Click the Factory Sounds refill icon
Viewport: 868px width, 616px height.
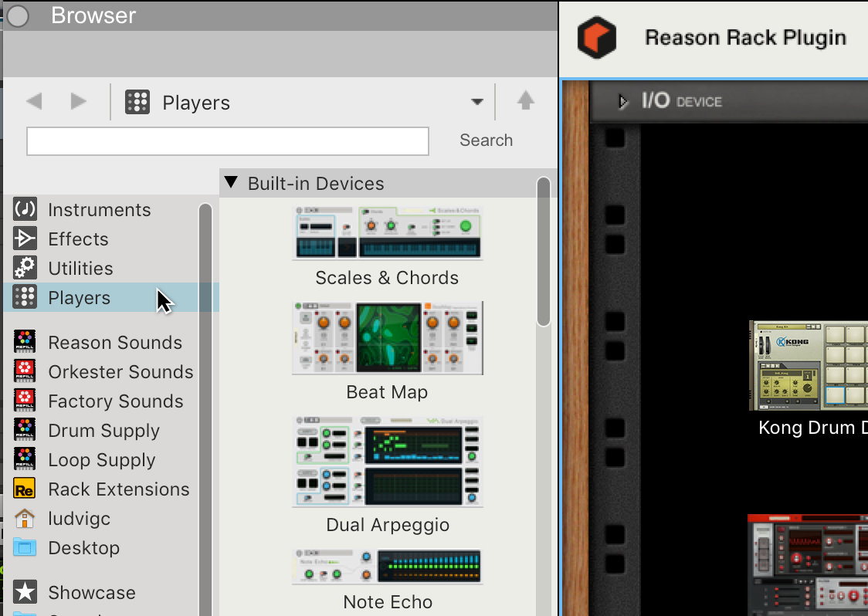click(25, 400)
